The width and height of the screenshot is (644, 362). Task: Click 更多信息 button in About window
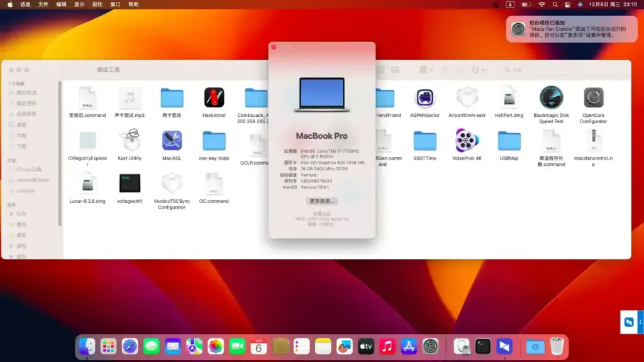pos(321,201)
